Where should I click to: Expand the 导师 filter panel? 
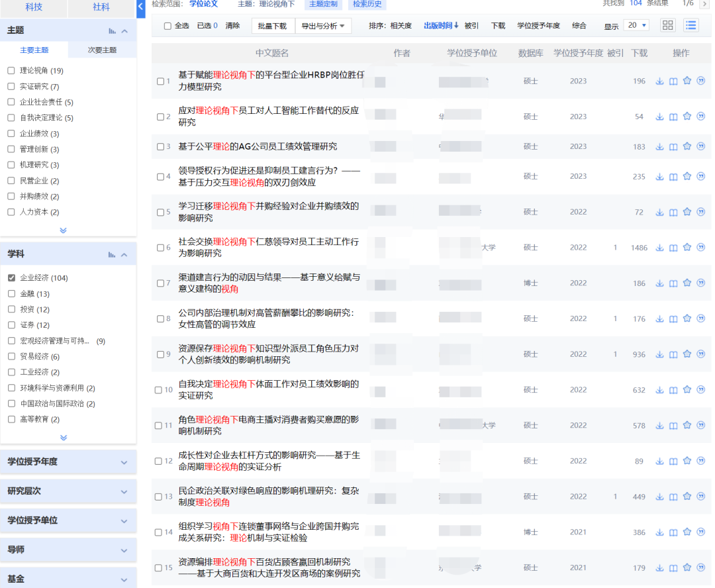pyautogui.click(x=68, y=550)
